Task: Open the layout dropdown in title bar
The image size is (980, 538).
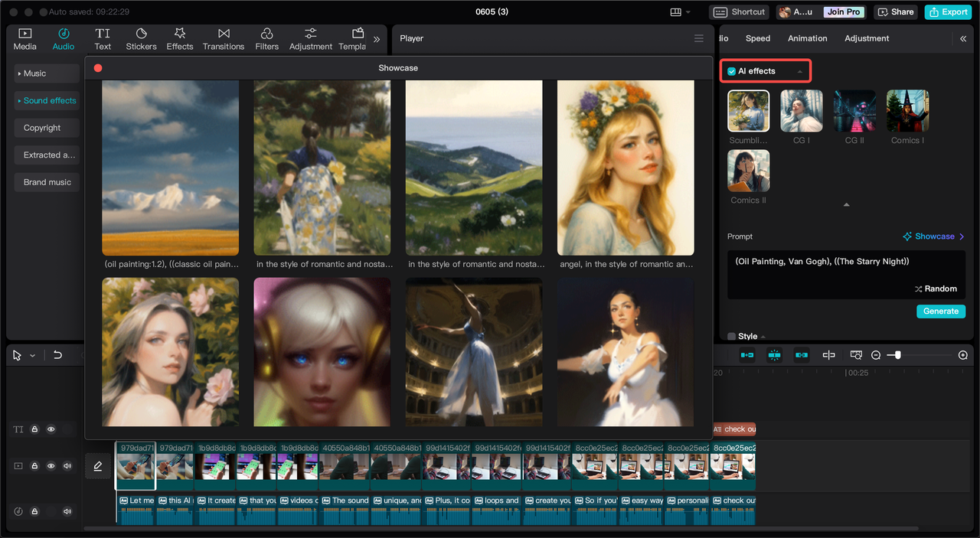Action: [x=681, y=12]
